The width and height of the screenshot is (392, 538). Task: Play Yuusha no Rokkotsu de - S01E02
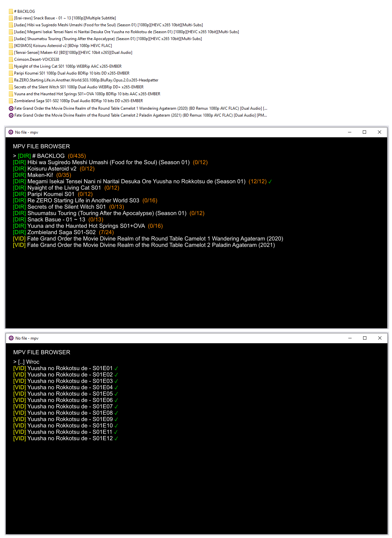click(x=66, y=375)
